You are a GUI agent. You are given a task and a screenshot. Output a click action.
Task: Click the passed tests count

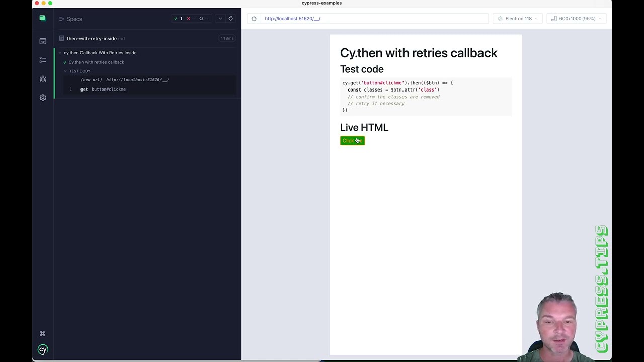tap(178, 19)
